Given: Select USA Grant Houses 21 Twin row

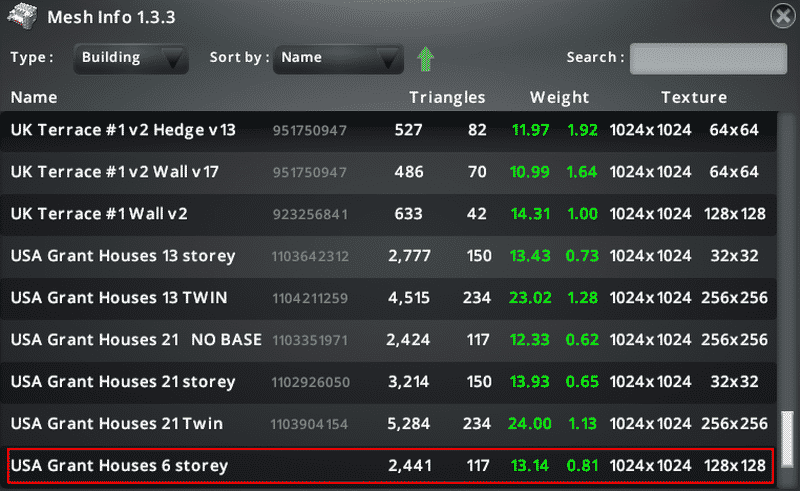Looking at the screenshot, I should coord(390,424).
